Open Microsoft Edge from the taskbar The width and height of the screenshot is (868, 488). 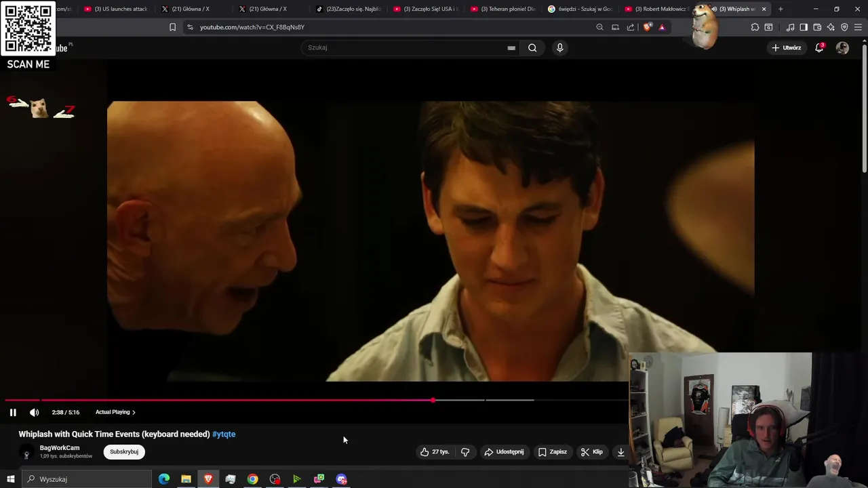164,479
